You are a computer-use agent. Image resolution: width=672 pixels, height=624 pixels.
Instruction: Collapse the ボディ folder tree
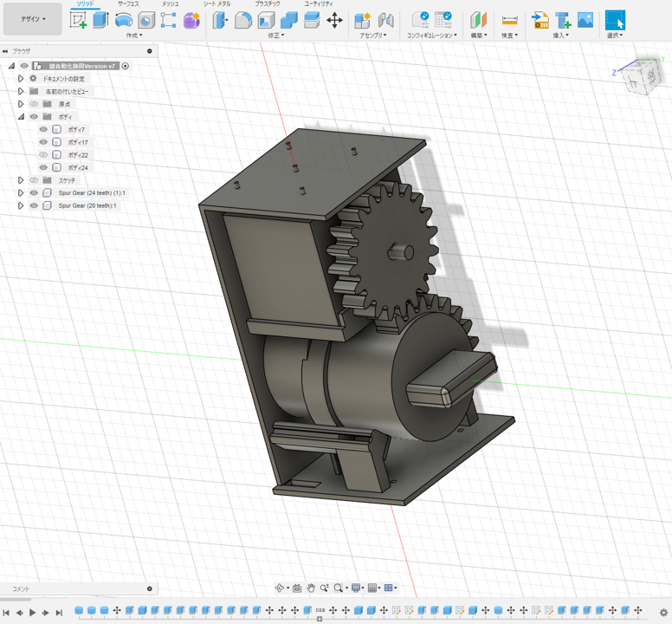pos(21,116)
